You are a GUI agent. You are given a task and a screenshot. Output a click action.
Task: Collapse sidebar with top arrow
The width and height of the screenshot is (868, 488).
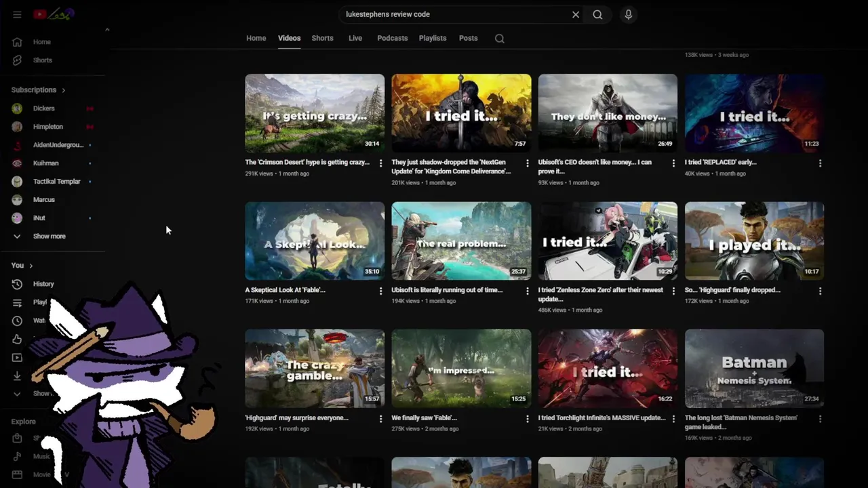pyautogui.click(x=107, y=30)
